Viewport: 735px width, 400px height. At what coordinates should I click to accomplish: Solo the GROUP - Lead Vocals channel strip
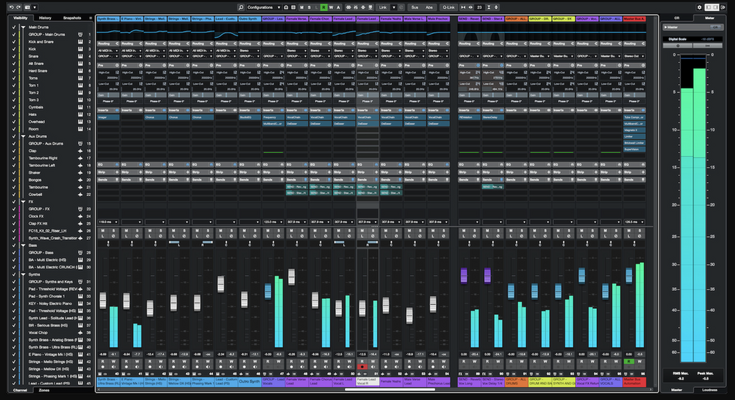pyautogui.click(x=278, y=231)
